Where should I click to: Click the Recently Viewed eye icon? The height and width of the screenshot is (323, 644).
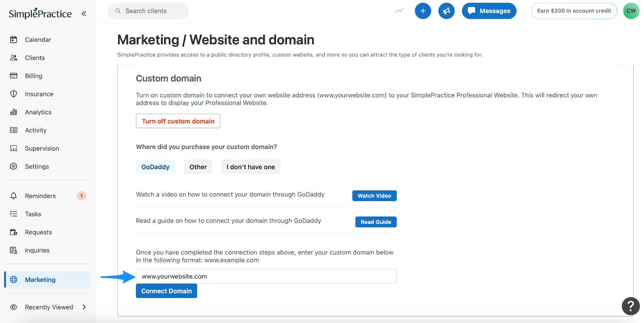click(x=14, y=307)
